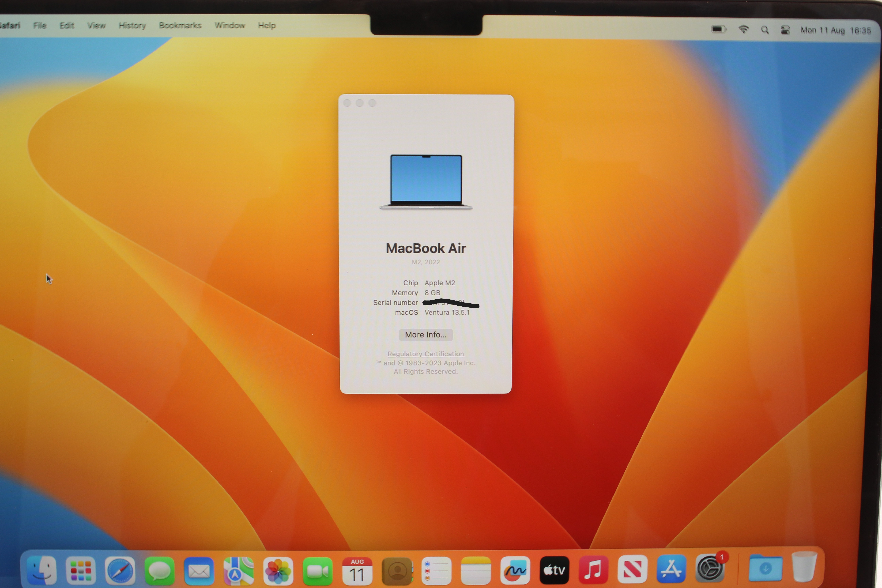This screenshot has width=882, height=588.
Task: Click the Apple M2 chip value
Action: pyautogui.click(x=439, y=283)
